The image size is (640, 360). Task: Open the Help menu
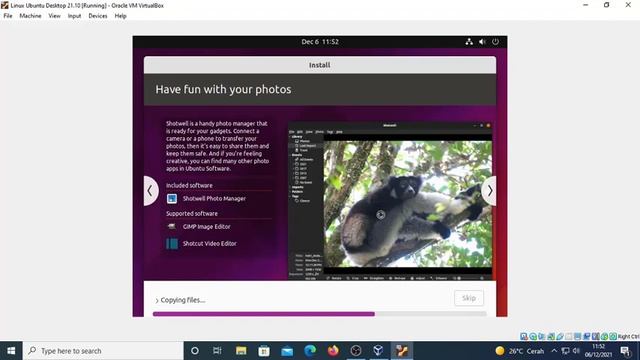point(120,16)
